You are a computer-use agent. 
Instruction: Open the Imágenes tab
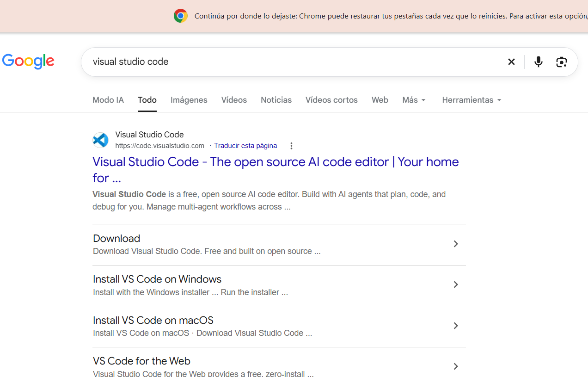point(189,100)
